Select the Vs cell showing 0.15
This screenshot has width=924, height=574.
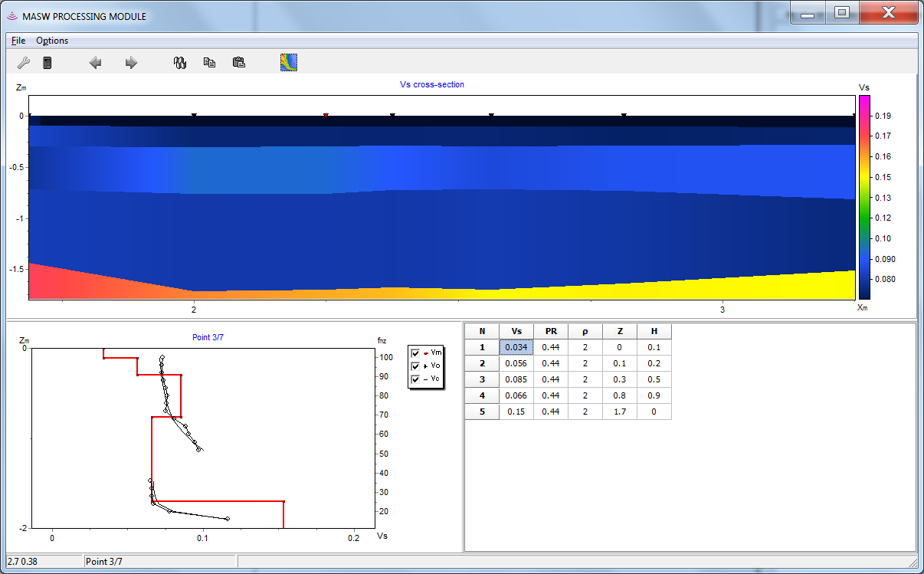(516, 412)
